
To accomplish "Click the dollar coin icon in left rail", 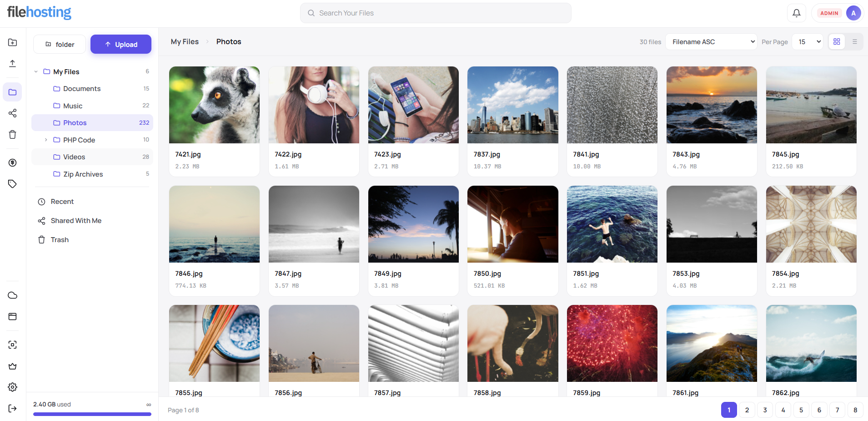I will [13, 163].
